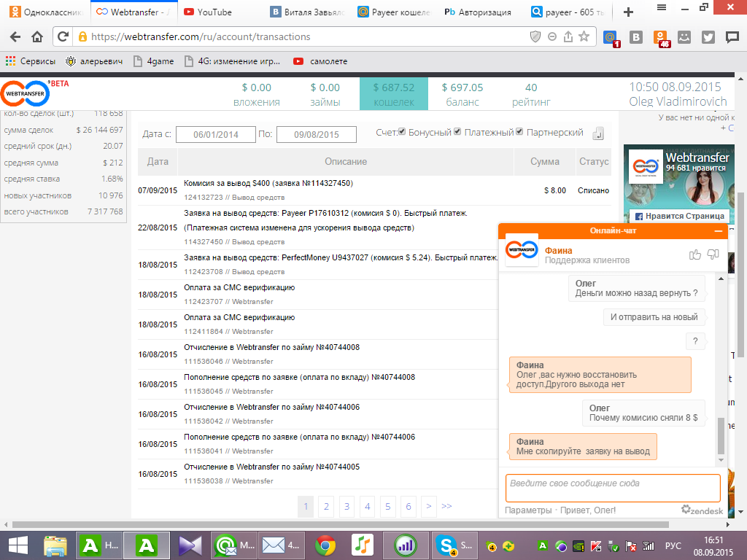Image resolution: width=747 pixels, height=560 pixels.
Task: Open the Mail.ru extension icon with badge 1
Action: (611, 38)
